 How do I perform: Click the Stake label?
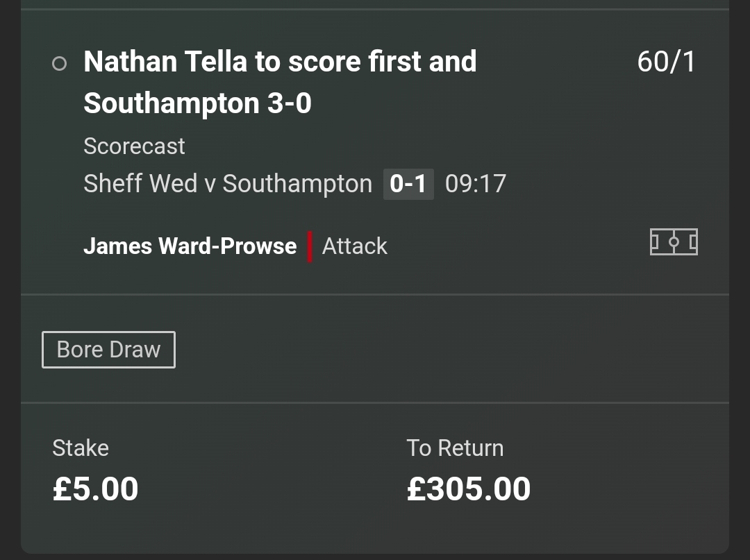pos(81,448)
